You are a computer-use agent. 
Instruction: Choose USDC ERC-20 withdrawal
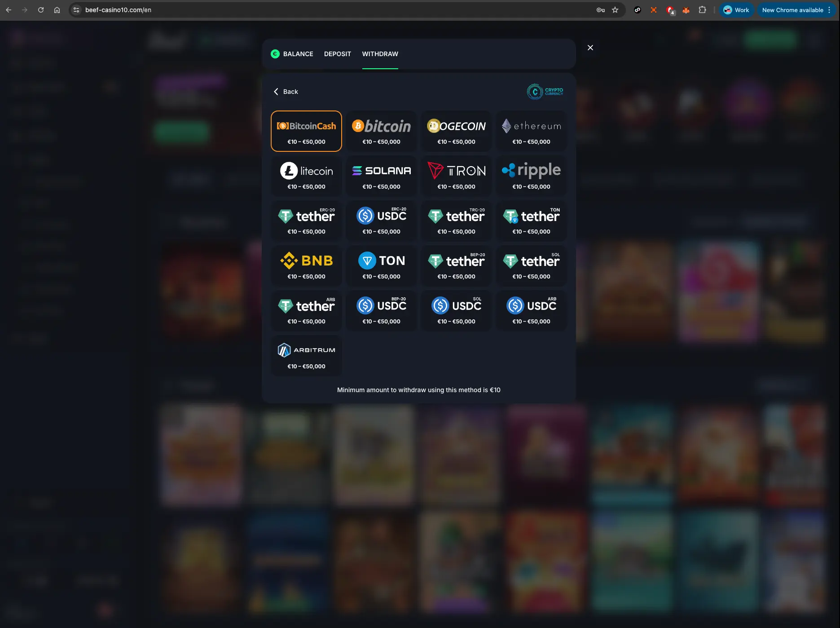tap(381, 221)
